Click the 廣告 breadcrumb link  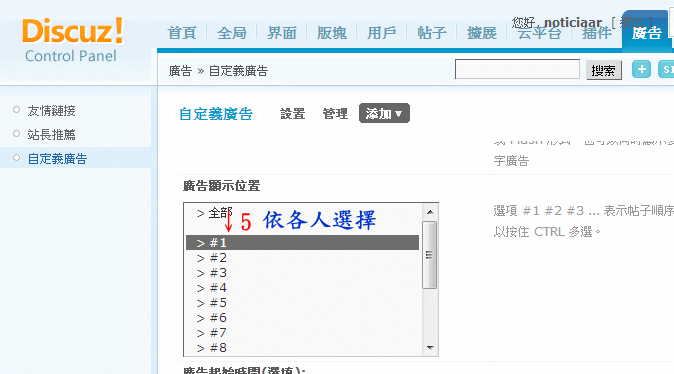(x=180, y=71)
